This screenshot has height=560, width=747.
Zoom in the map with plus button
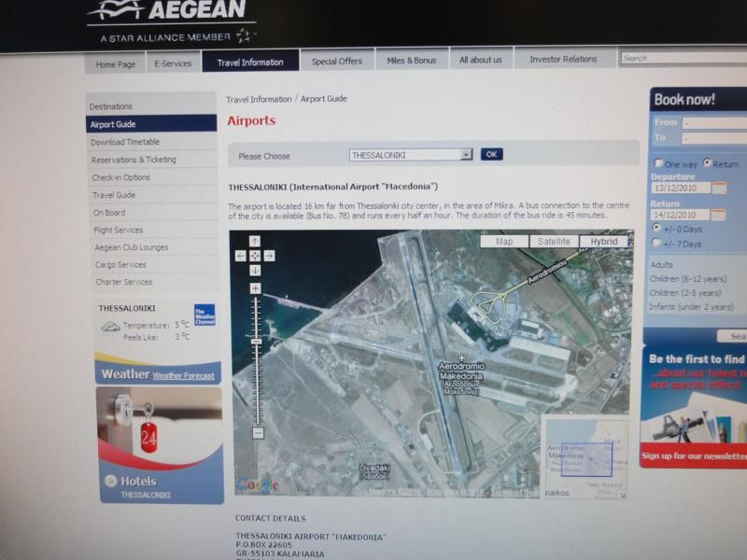(x=255, y=288)
